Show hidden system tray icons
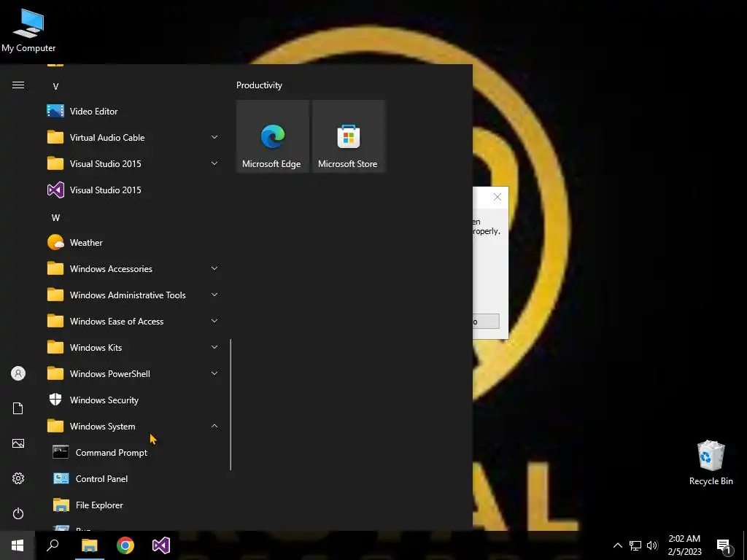 pyautogui.click(x=617, y=545)
